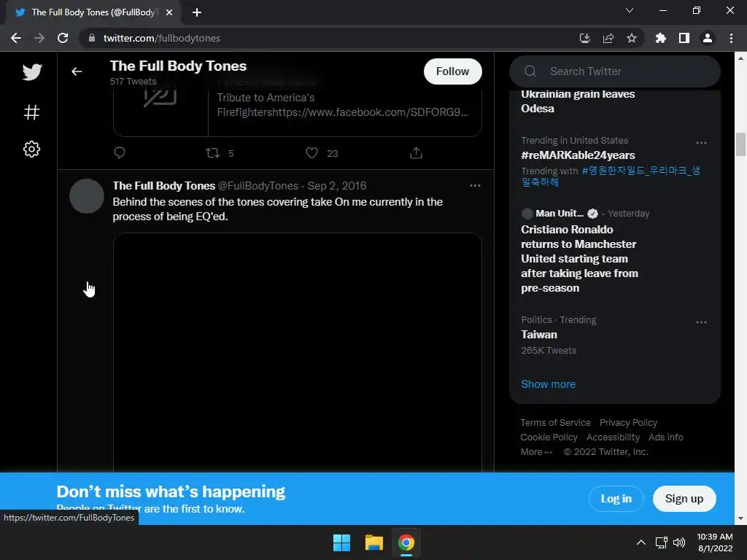Open the Windows Start menu
Screen dimensions: 747x560
[x=341, y=542]
